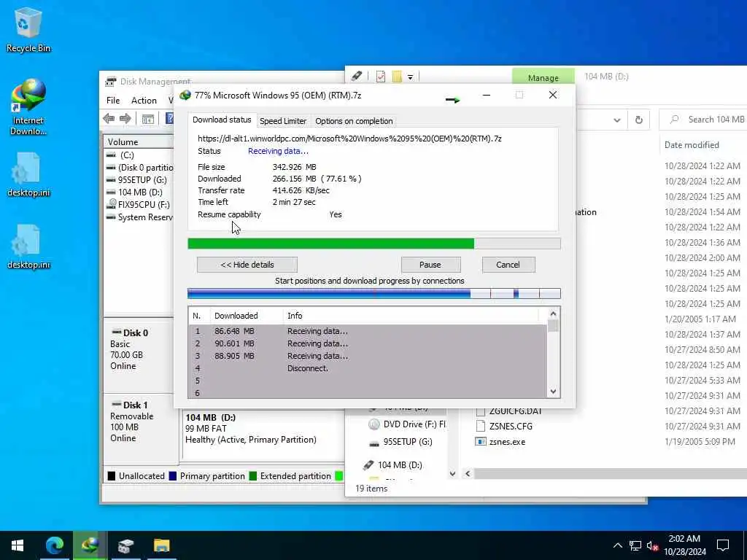Customize Quick Access Toolbar dropdown in Explorer
Viewport: 747px width, 560px height.
(x=410, y=77)
